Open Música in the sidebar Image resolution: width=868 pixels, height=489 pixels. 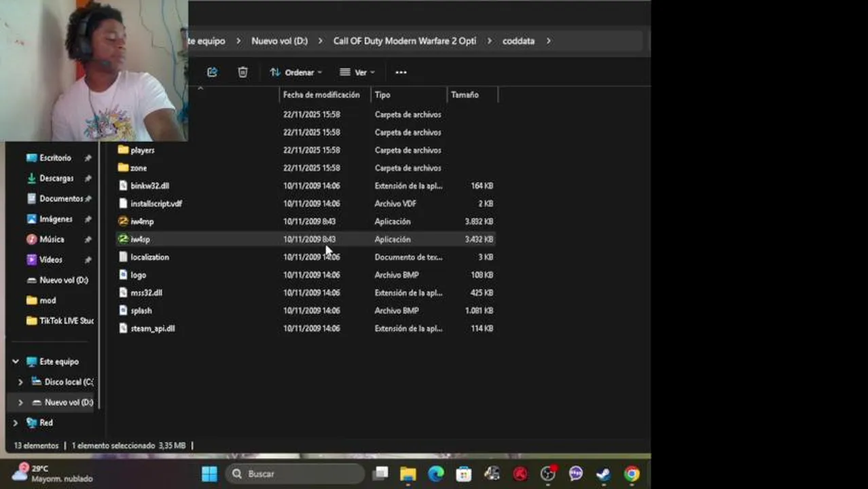(x=52, y=239)
